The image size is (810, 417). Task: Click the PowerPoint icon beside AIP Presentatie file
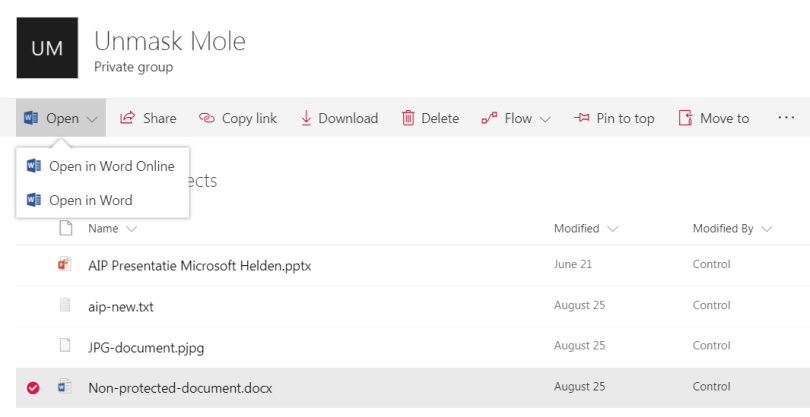65,265
